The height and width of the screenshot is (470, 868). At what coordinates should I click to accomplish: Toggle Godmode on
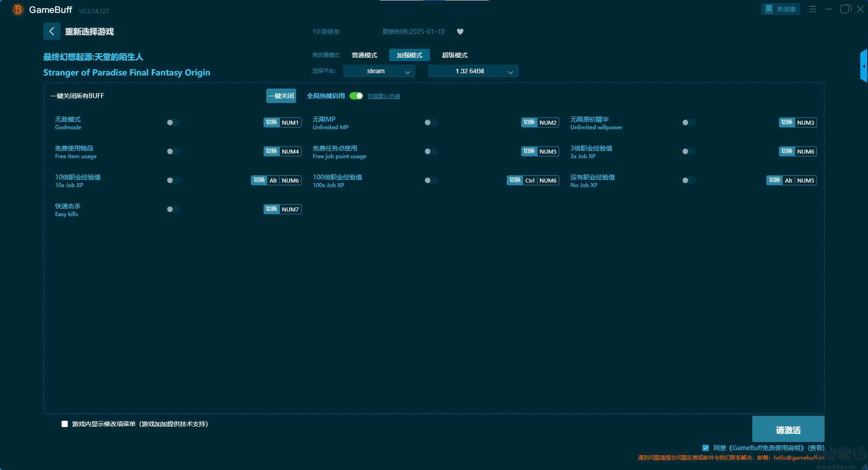[x=173, y=122]
